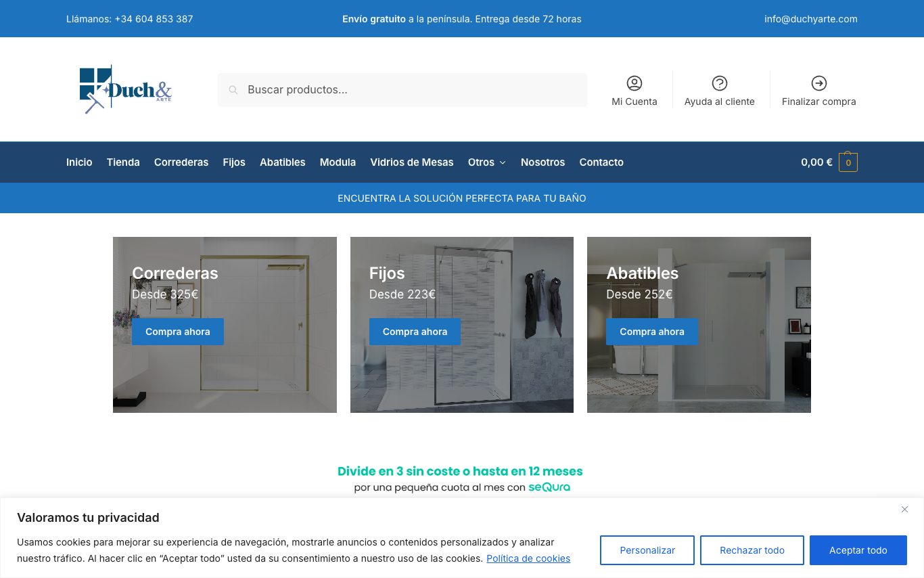
Task: Click the 'Desde 252€' price text
Action: 639,294
